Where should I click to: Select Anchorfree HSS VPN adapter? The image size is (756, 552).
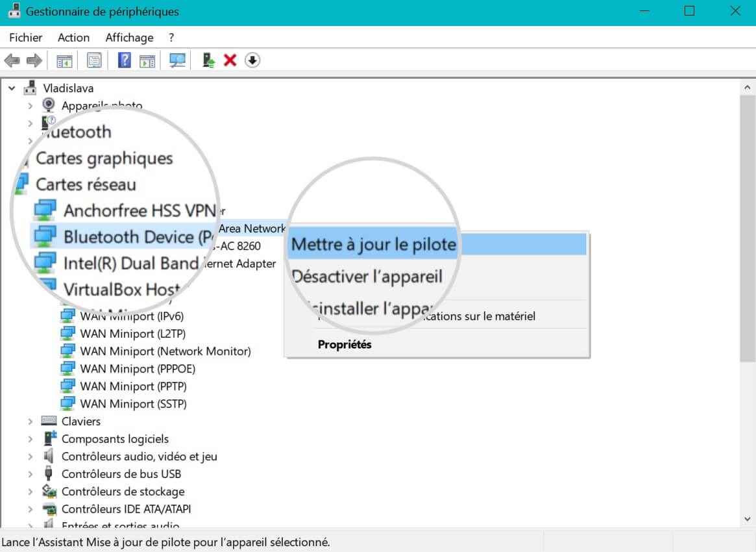pyautogui.click(x=140, y=210)
